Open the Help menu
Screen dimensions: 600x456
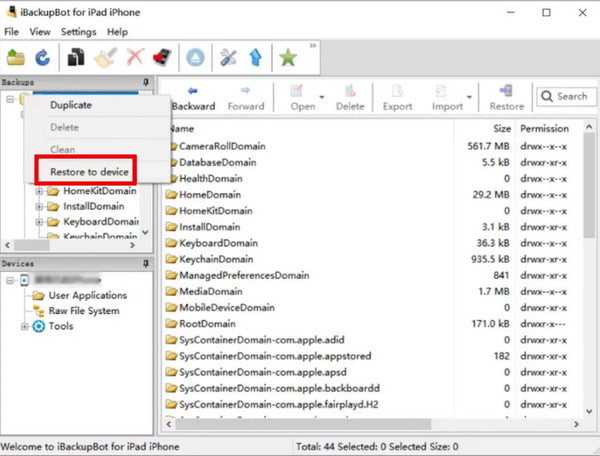(117, 32)
